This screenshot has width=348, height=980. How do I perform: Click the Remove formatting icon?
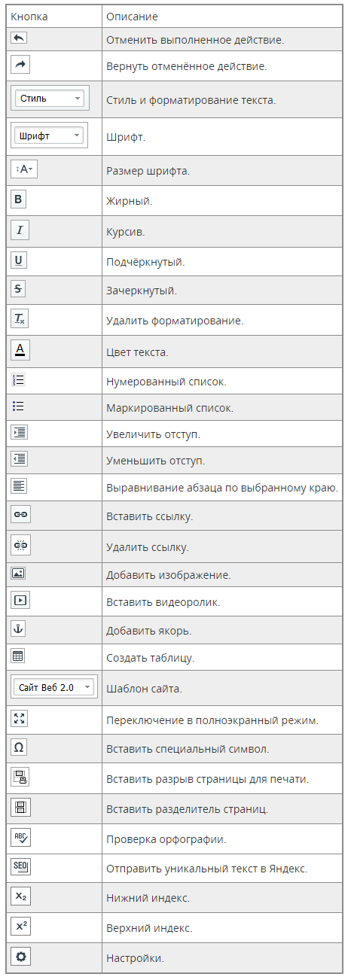coord(20,319)
